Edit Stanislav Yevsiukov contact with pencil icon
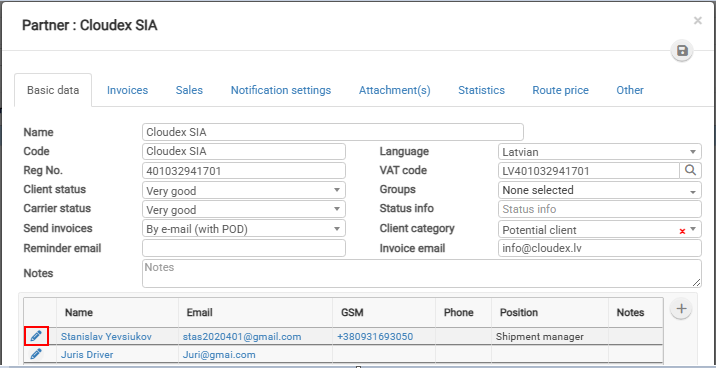716x368 pixels. [36, 336]
